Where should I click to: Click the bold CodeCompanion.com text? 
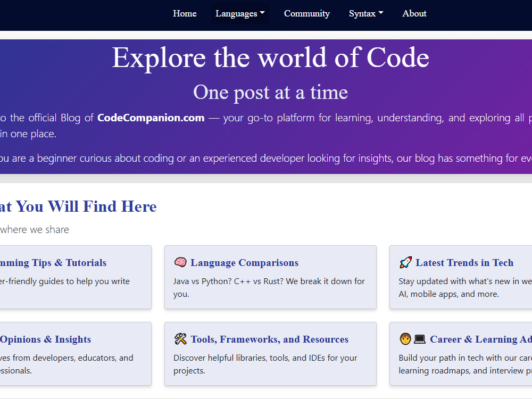151,118
